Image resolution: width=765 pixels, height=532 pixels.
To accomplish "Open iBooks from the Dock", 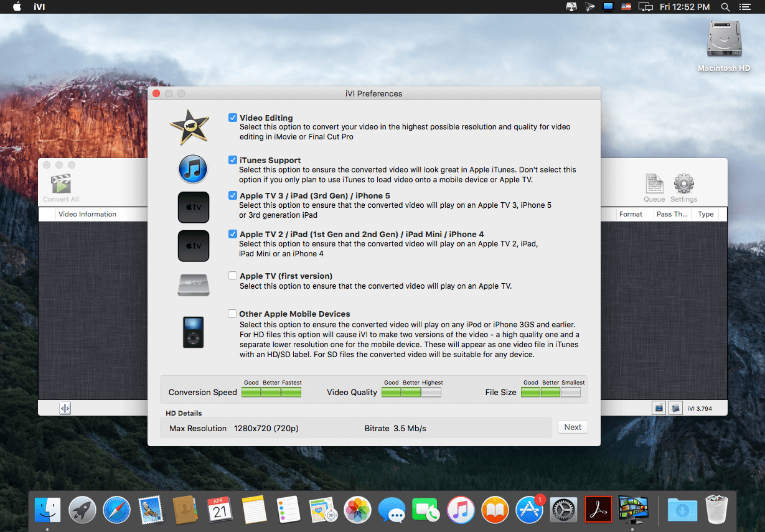I will click(495, 510).
